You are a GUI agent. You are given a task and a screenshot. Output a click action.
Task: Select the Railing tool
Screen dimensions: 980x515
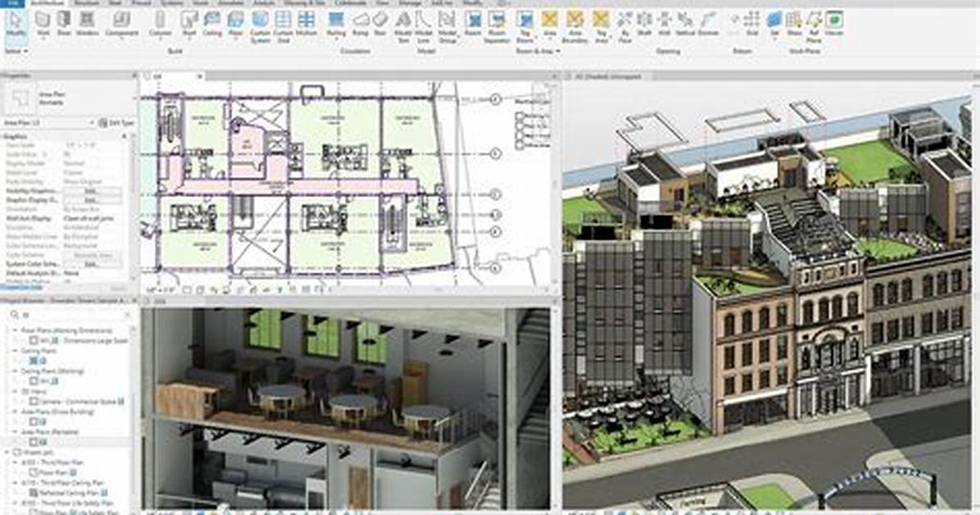pos(336,24)
